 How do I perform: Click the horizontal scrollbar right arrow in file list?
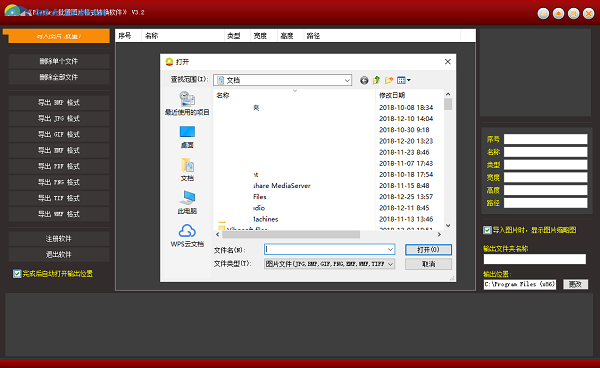[x=439, y=234]
